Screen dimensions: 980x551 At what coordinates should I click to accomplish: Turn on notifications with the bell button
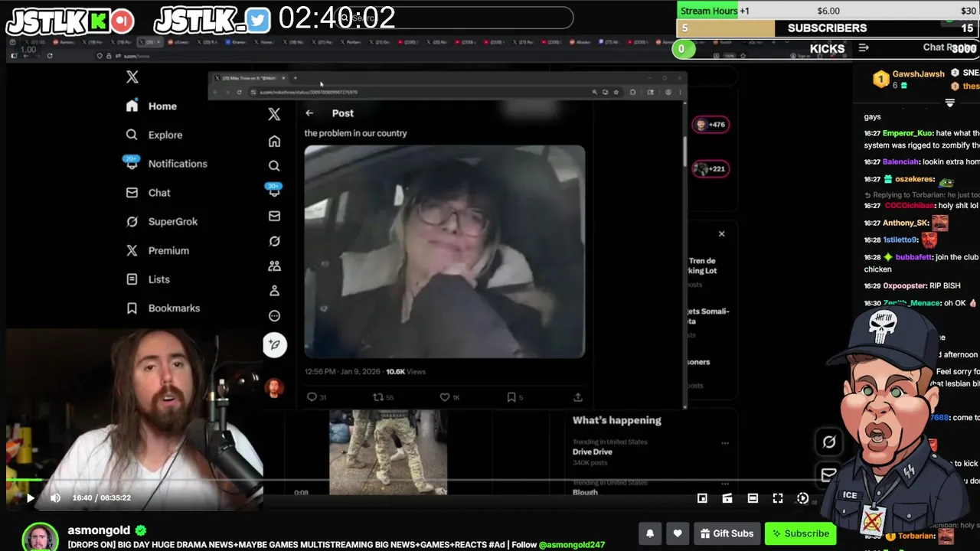pos(650,533)
